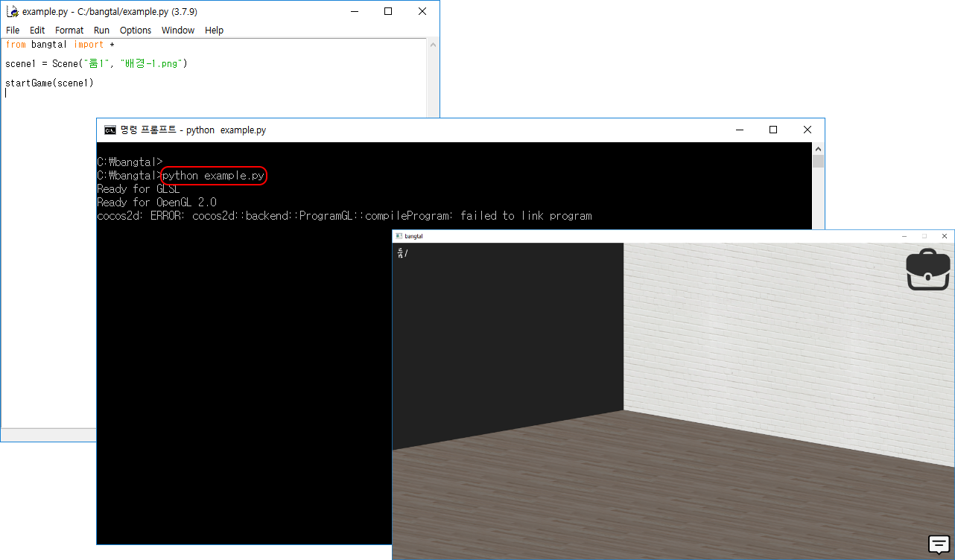Open the message box chat icon
The height and width of the screenshot is (560, 955).
939,544
